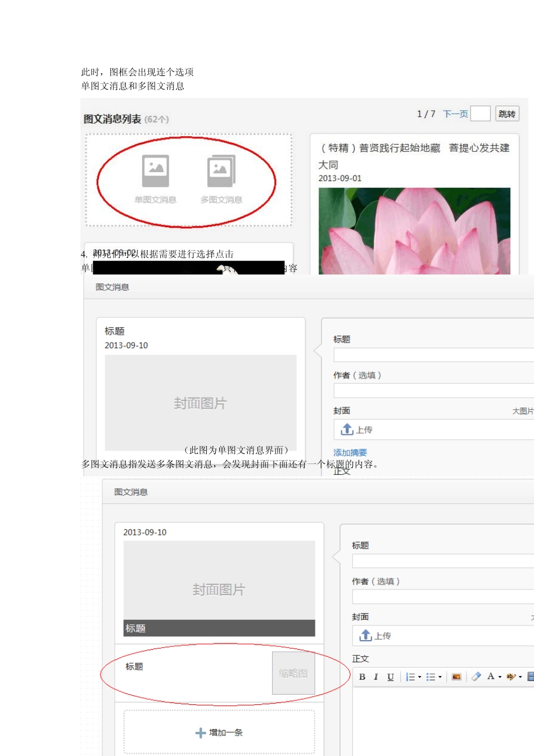The height and width of the screenshot is (756, 534).
Task: Insert a numbered list
Action: (x=410, y=677)
